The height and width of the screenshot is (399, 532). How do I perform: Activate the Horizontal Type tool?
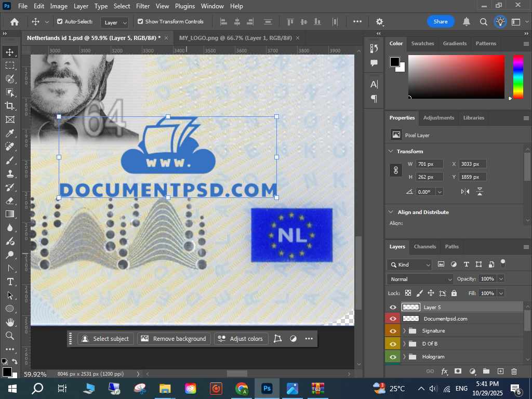click(10, 282)
